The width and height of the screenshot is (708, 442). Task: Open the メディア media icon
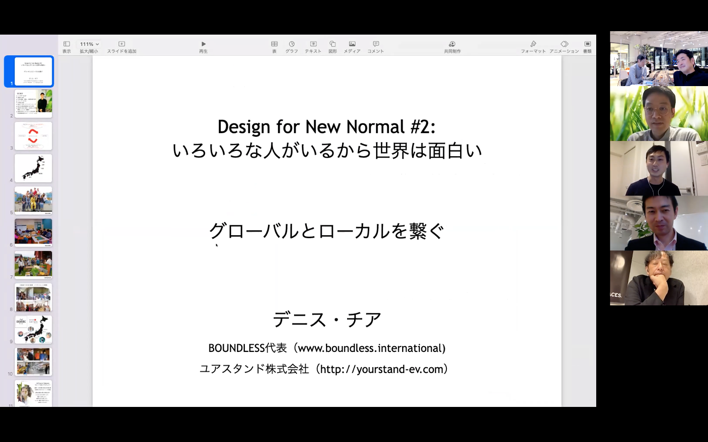pos(352,44)
